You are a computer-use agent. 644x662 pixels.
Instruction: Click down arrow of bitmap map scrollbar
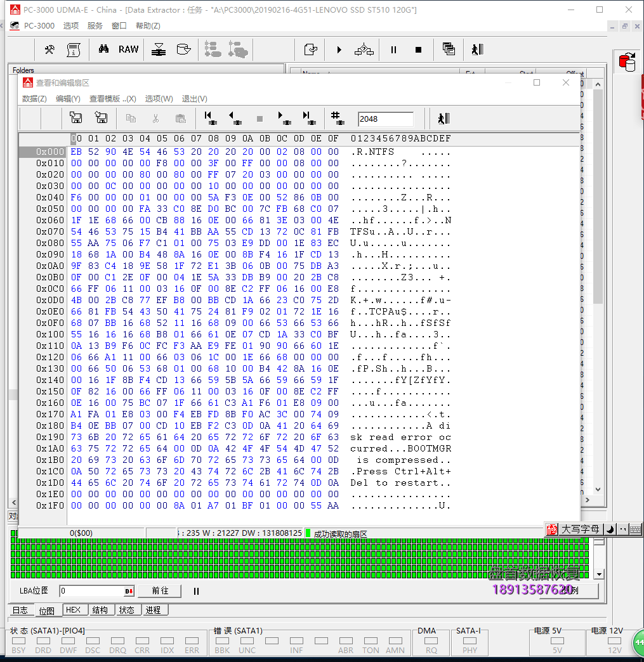pyautogui.click(x=599, y=574)
